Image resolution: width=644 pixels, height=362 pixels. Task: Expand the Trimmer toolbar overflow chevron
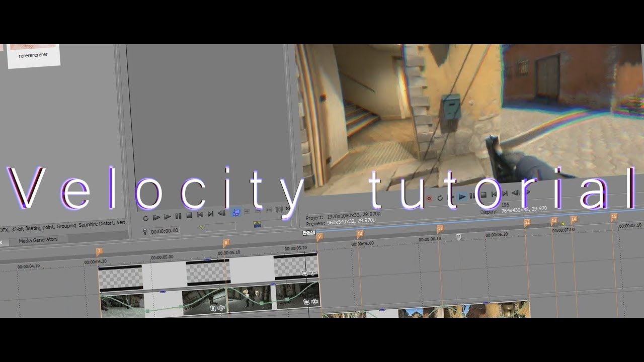click(x=288, y=209)
